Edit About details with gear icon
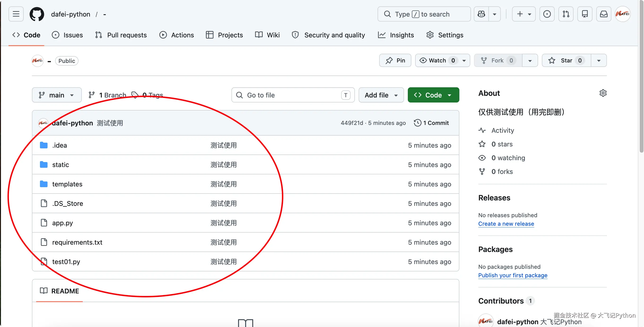Image resolution: width=644 pixels, height=327 pixels. point(603,93)
